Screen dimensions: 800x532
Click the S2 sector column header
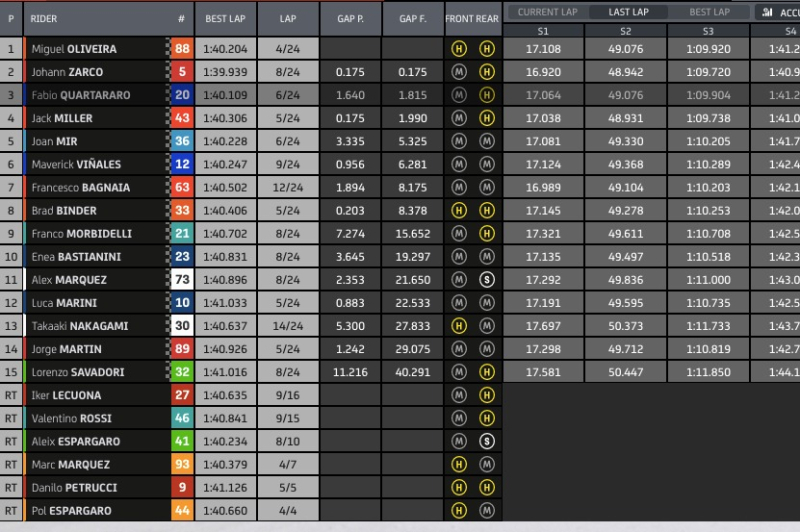coord(625,31)
